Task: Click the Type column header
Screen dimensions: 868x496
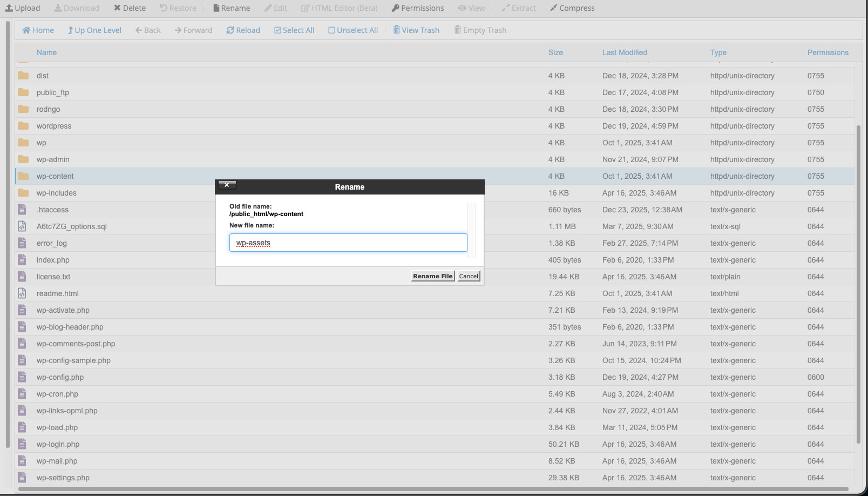Action: (718, 52)
